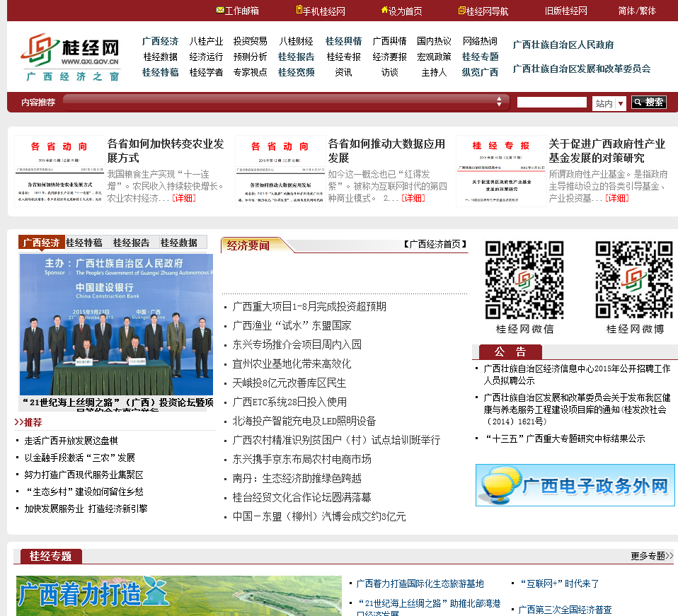This screenshot has height=616, width=678.
Task: Open 走活广西开放发展这盘棋
Action: pyautogui.click(x=71, y=441)
